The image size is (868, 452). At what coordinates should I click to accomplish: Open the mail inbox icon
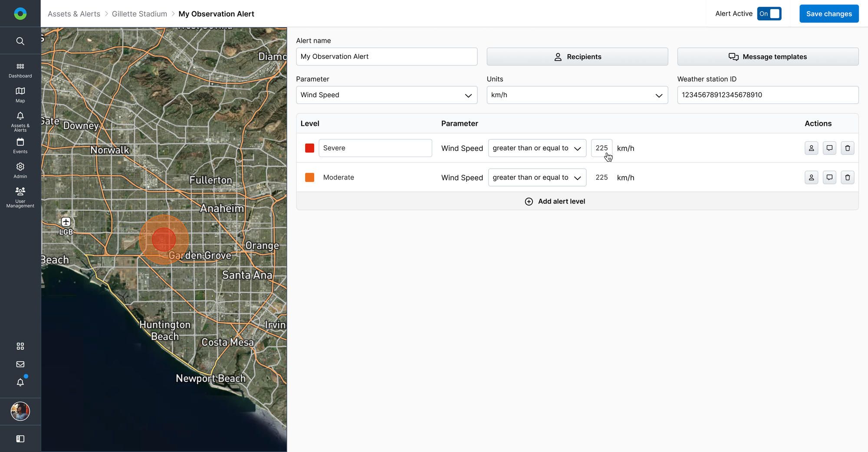[x=20, y=364]
